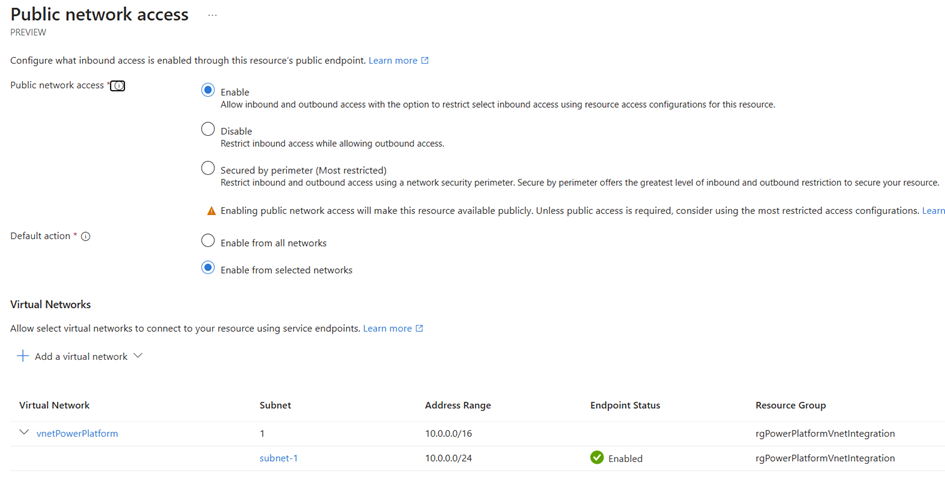Select the Disable radio button
This screenshot has width=945, height=483.
tap(208, 129)
